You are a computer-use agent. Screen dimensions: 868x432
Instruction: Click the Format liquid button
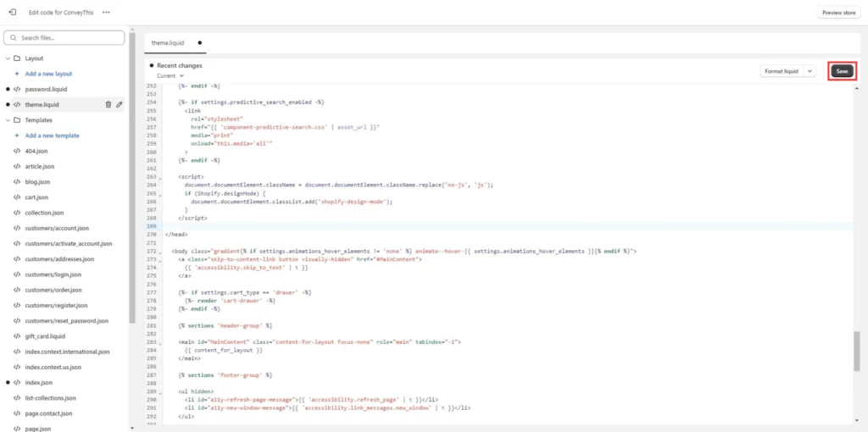[x=781, y=71]
